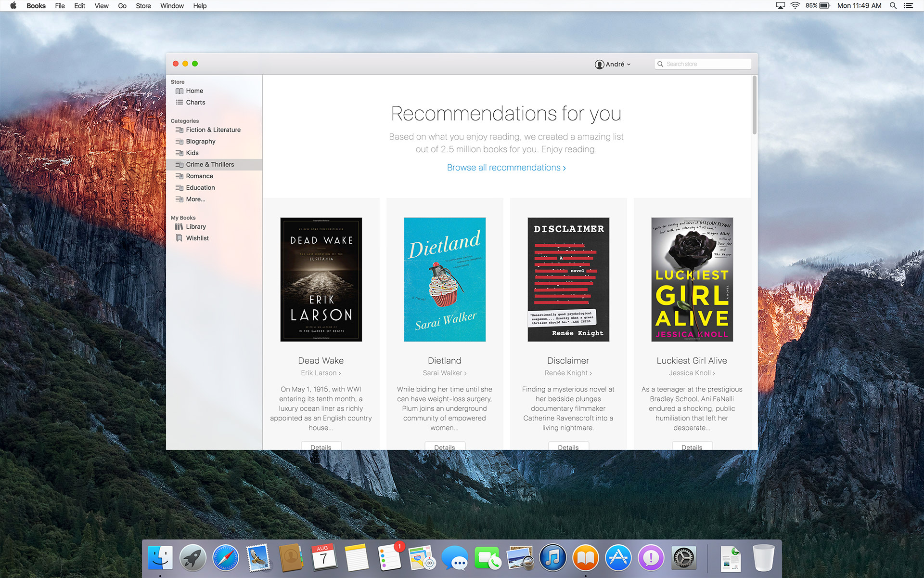Image resolution: width=924 pixels, height=578 pixels.
Task: Select the Fiction & Literature category
Action: (x=214, y=130)
